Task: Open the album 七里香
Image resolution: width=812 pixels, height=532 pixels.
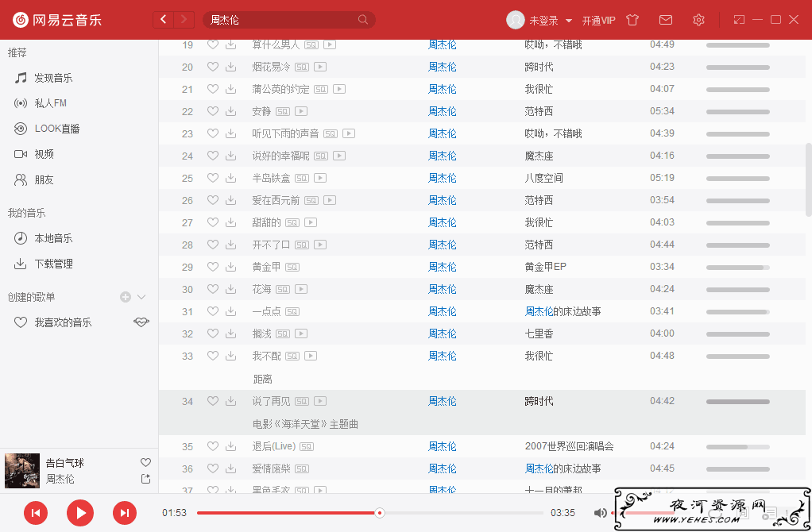Action: click(539, 333)
